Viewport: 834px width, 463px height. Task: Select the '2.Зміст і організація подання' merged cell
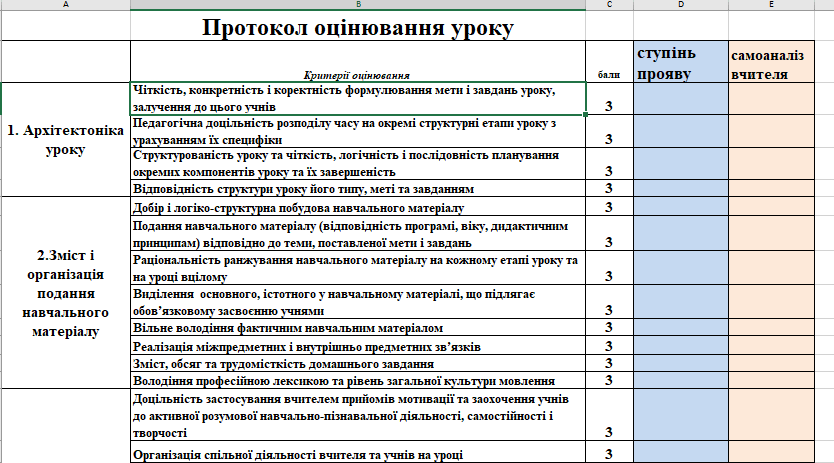pos(65,293)
